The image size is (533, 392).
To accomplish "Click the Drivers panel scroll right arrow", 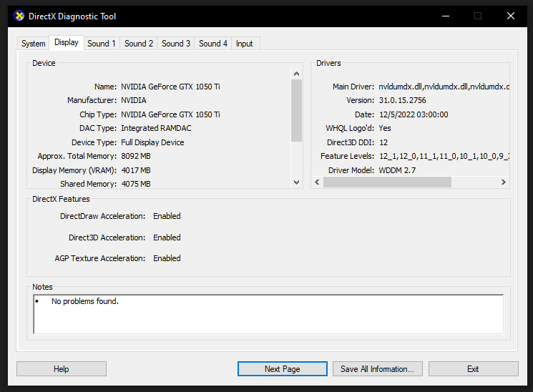I will click(504, 182).
